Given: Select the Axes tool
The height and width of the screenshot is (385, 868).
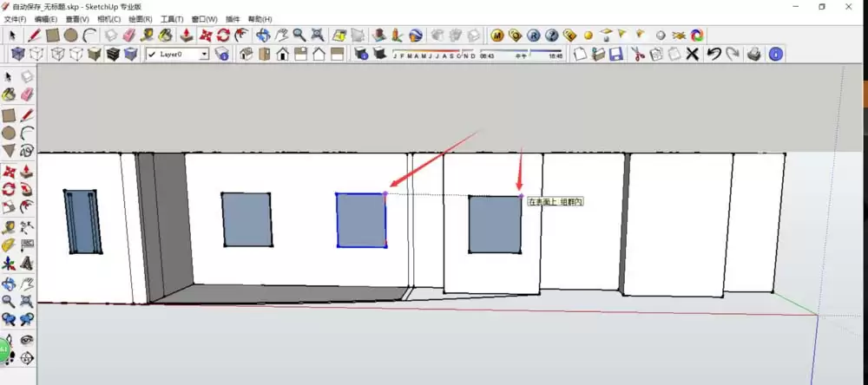Looking at the screenshot, I should point(9,264).
